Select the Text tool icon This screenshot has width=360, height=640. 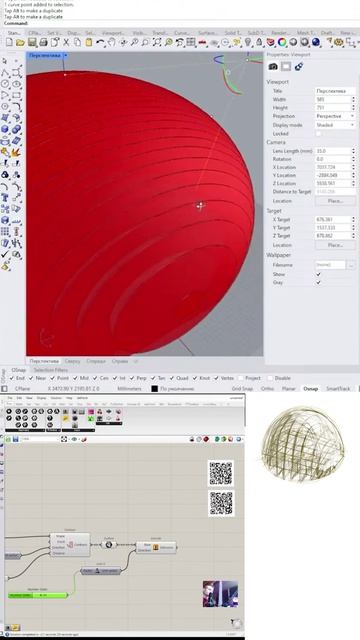tap(5, 198)
